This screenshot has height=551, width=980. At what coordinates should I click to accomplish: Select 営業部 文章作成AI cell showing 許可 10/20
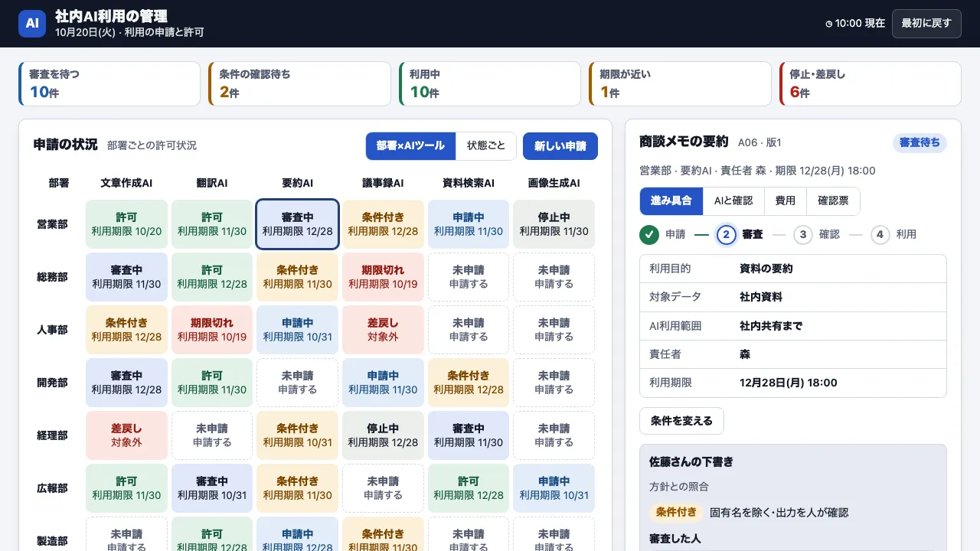(126, 224)
